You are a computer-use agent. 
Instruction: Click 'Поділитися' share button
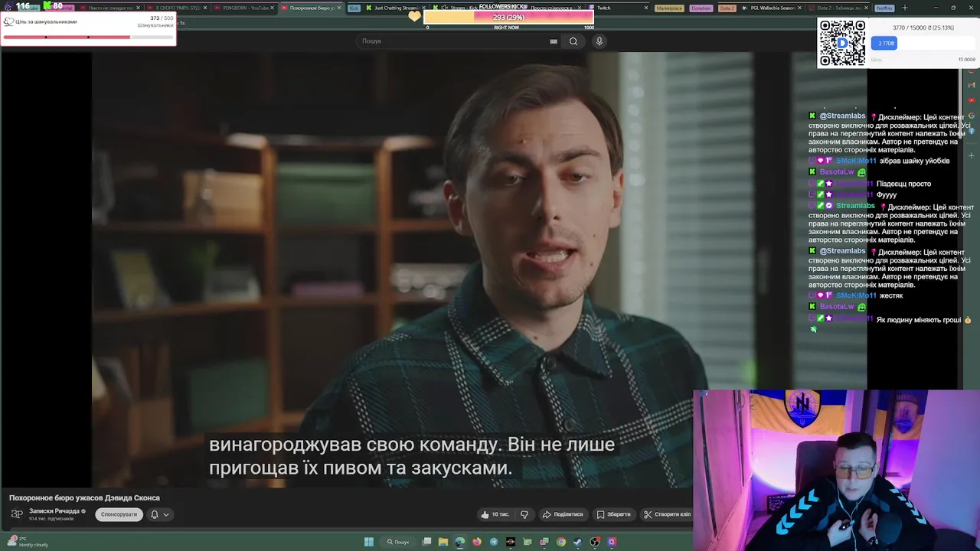pos(563,514)
